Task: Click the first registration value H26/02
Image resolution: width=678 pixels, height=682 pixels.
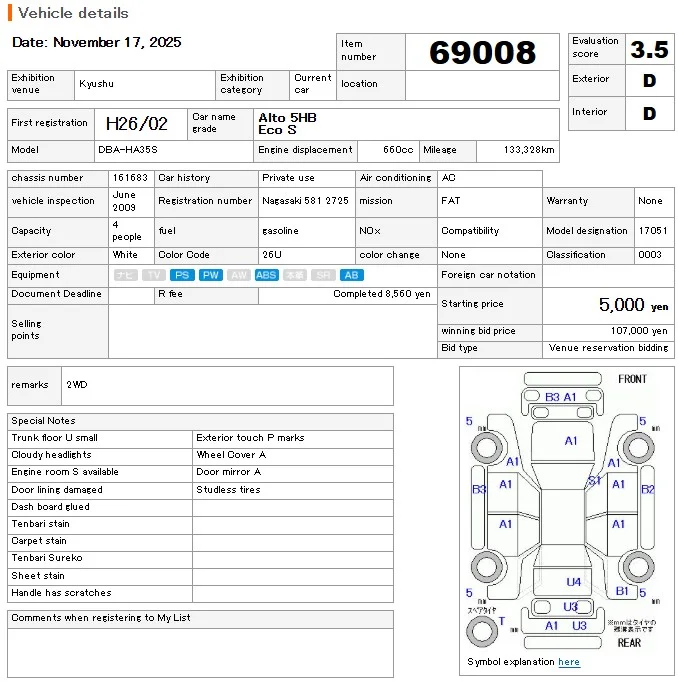Action: pos(137,124)
